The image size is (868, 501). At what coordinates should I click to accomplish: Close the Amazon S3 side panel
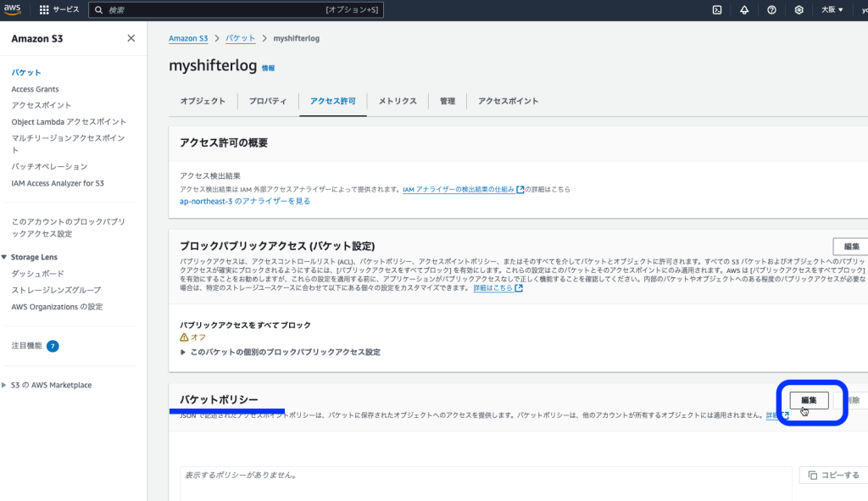pos(131,38)
